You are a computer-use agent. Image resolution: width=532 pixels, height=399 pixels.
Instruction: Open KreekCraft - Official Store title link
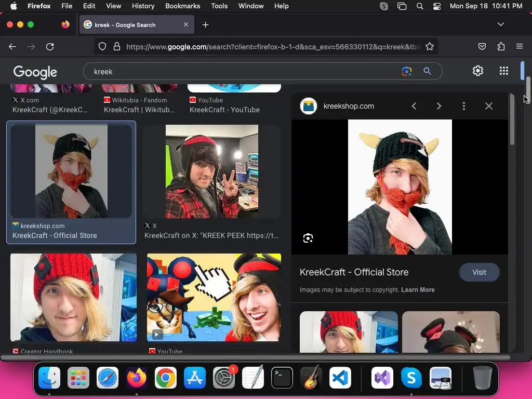(354, 272)
